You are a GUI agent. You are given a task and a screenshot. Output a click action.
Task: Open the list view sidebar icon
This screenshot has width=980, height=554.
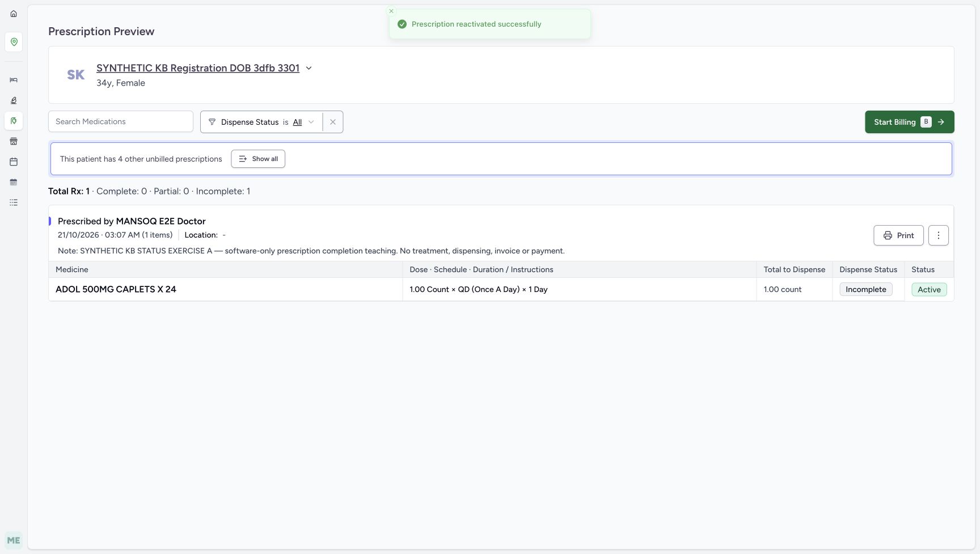point(14,202)
